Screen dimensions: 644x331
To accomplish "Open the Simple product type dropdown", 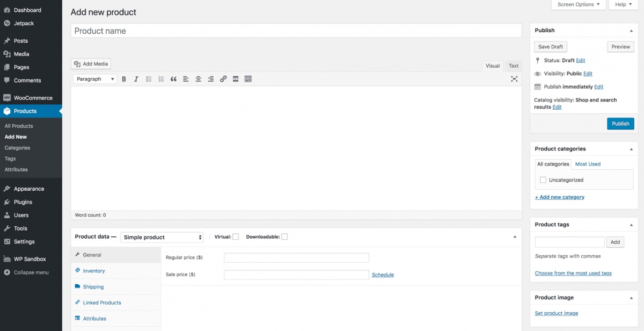I will pyautogui.click(x=162, y=237).
